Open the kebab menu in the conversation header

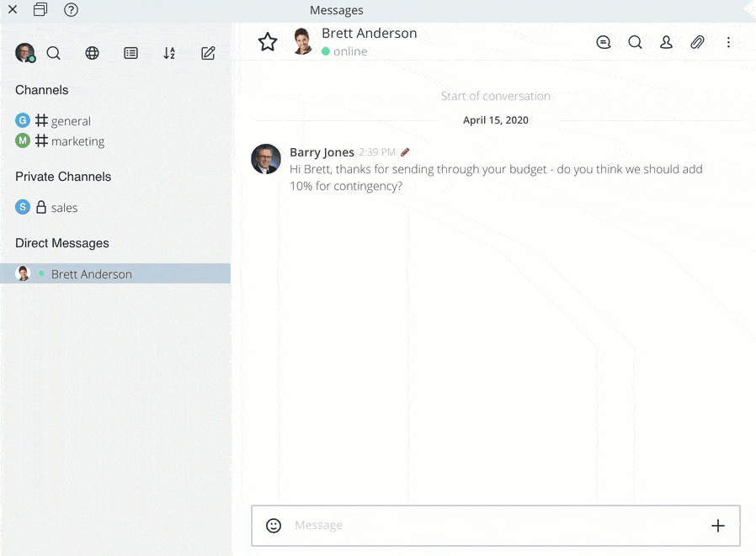[729, 41]
